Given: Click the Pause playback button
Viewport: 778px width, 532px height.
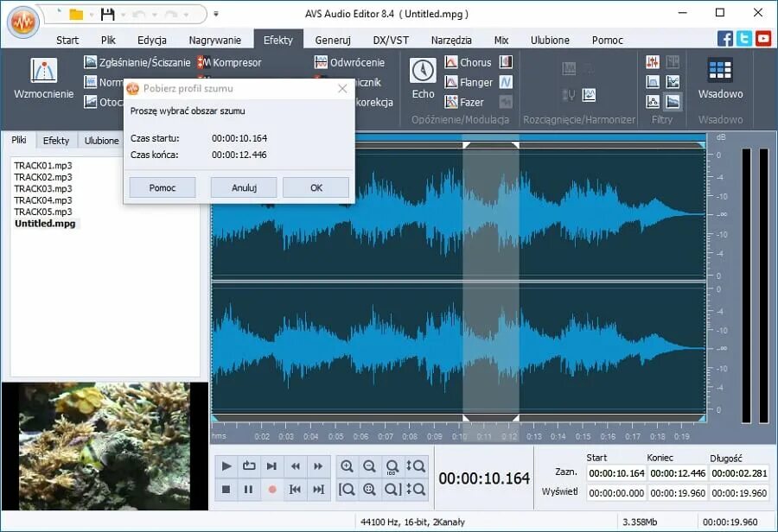Looking at the screenshot, I should [249, 490].
